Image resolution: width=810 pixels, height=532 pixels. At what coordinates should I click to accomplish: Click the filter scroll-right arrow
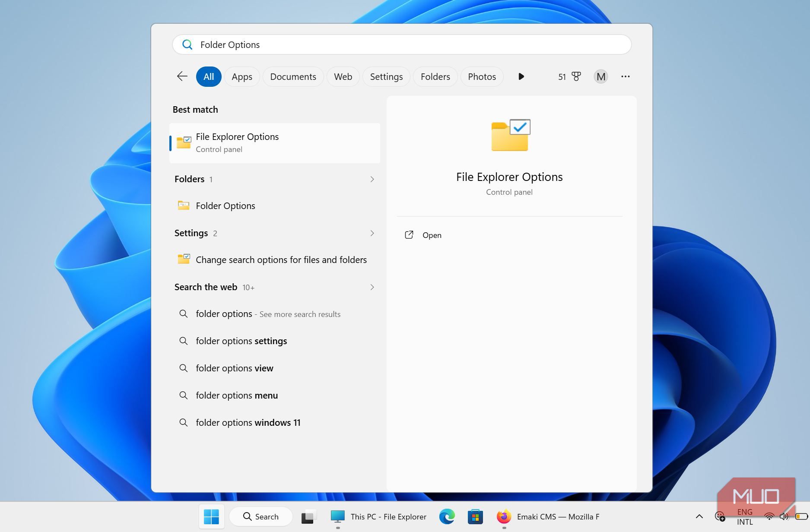click(521, 76)
